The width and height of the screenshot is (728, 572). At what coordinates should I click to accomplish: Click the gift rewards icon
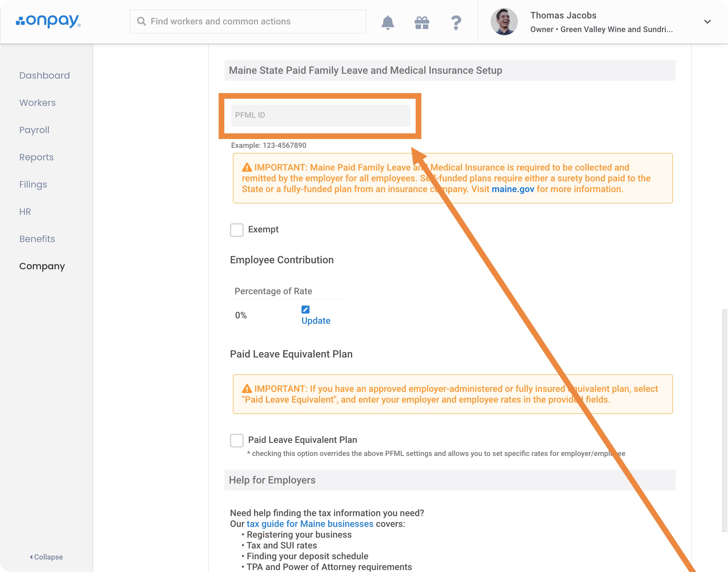pyautogui.click(x=422, y=22)
